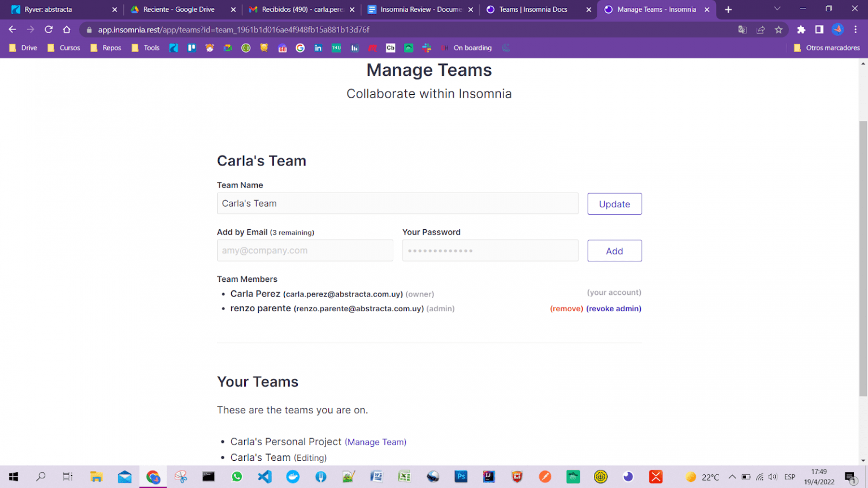Launch Photoshop from the taskbar
The height and width of the screenshot is (488, 868).
click(461, 477)
